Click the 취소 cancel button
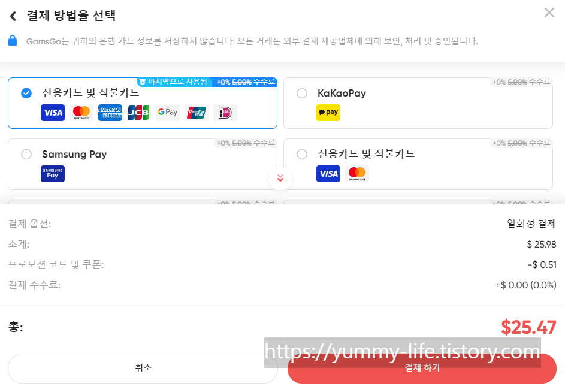 coord(143,368)
